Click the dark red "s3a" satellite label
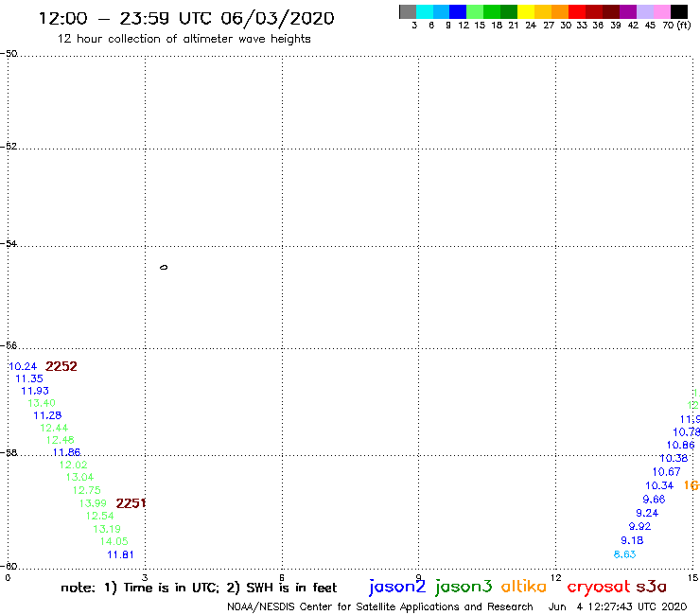The height and width of the screenshot is (615, 700). tap(651, 587)
